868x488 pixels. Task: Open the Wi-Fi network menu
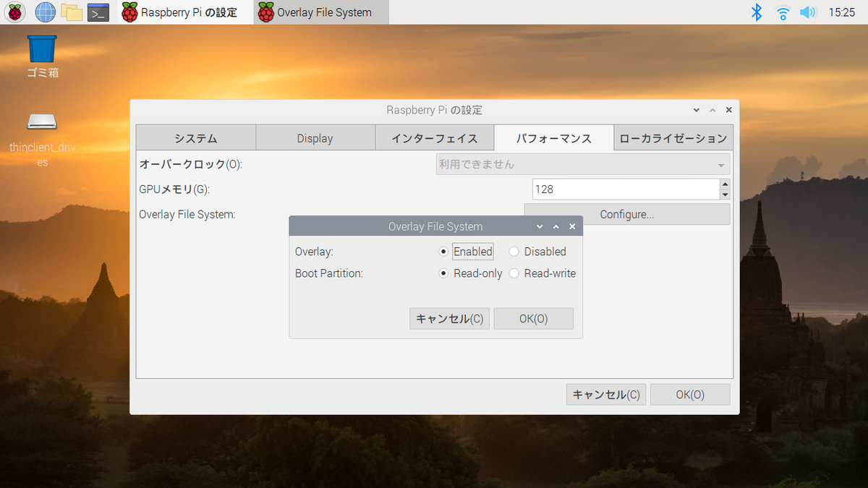pyautogui.click(x=782, y=12)
